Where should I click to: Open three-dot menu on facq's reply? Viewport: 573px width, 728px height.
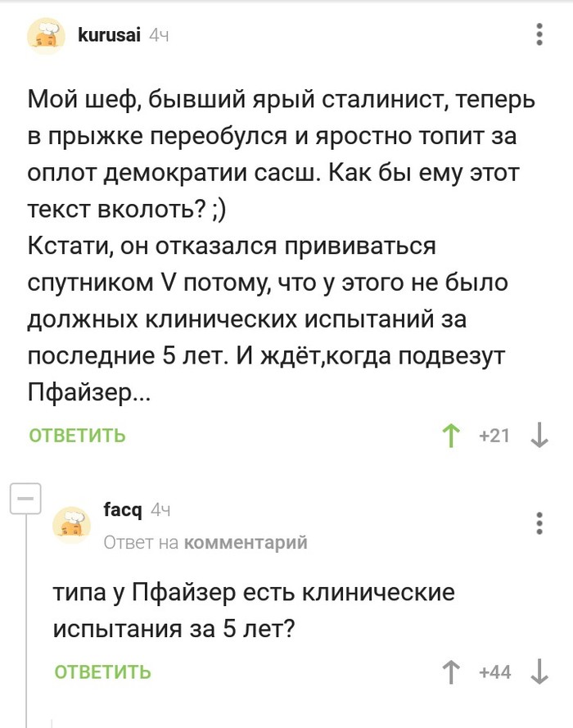pos(539,522)
